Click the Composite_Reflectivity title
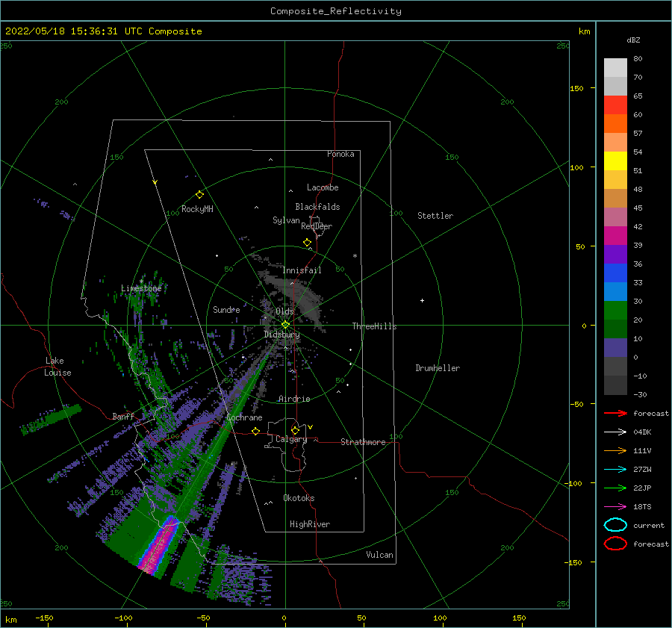Image resolution: width=672 pixels, height=628 pixels. pyautogui.click(x=336, y=11)
